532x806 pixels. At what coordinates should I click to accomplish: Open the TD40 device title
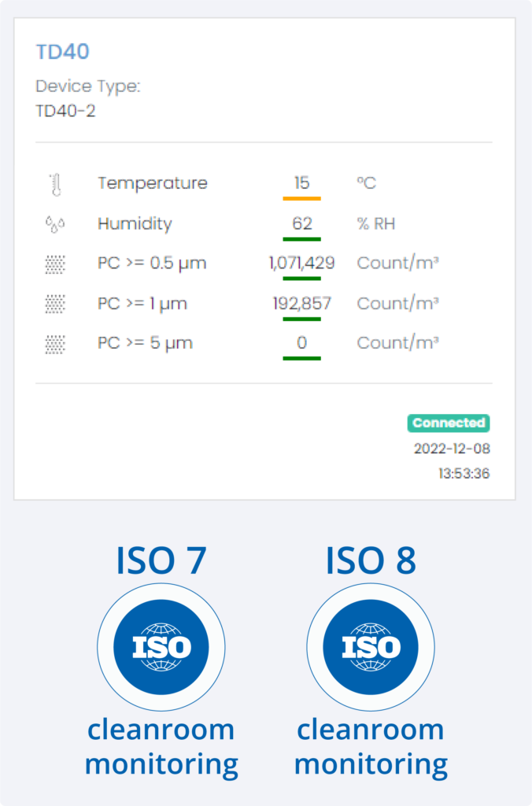pyautogui.click(x=62, y=51)
